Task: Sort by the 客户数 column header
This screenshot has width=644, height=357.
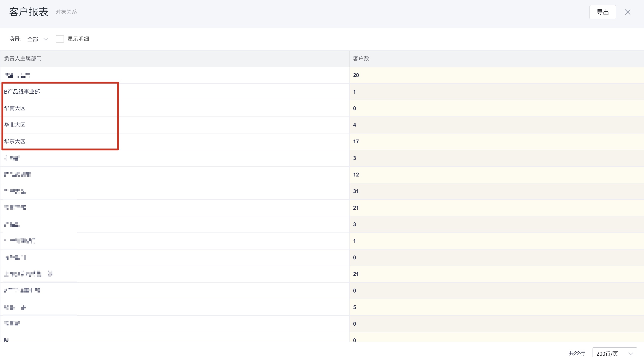Action: [x=361, y=58]
